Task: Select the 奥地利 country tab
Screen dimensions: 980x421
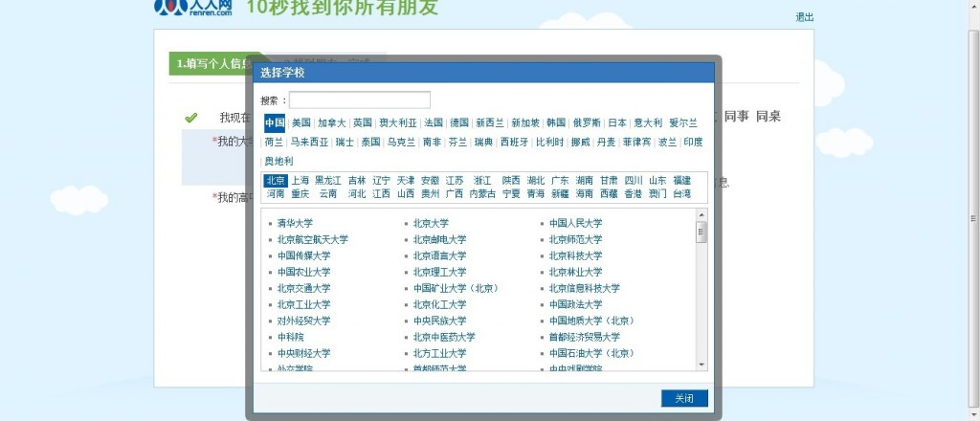Action: click(x=278, y=161)
